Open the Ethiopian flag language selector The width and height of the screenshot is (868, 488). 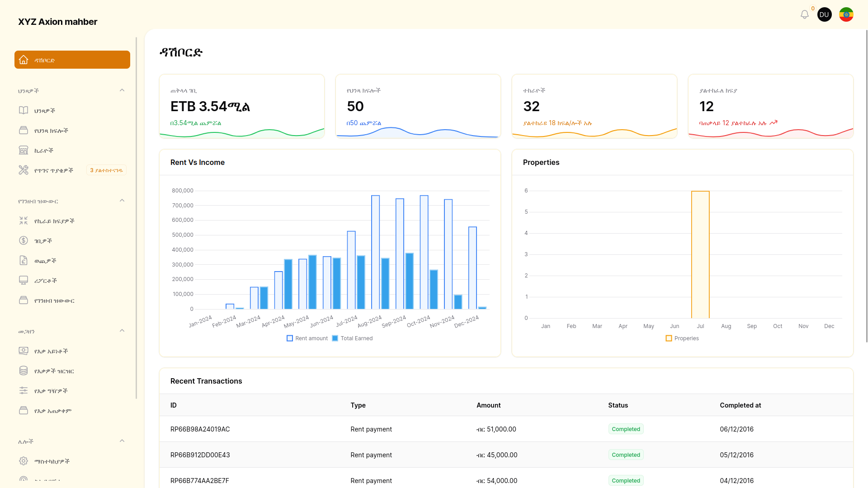(x=846, y=14)
